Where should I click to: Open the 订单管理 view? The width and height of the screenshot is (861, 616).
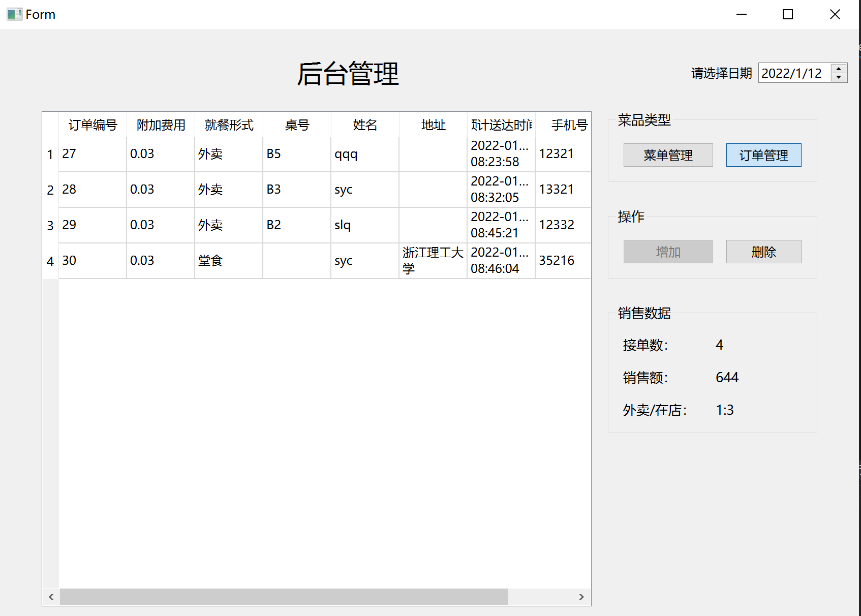[763, 155]
